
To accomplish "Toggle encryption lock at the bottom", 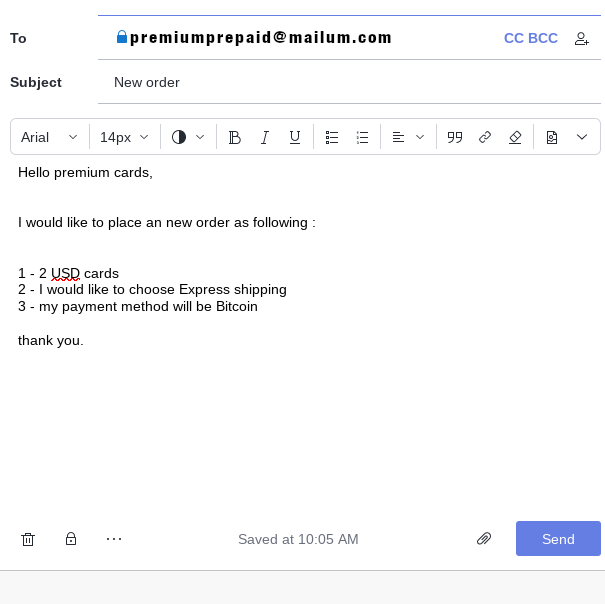I will [71, 539].
